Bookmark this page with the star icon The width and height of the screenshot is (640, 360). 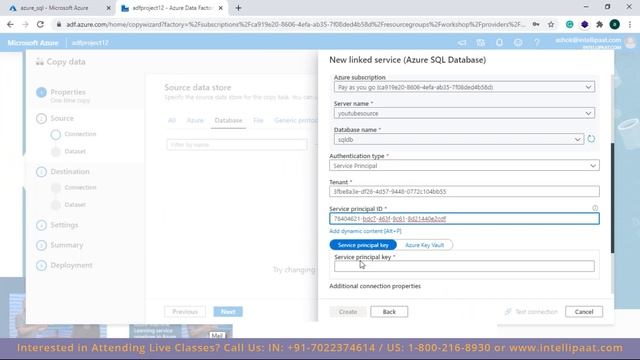551,24
